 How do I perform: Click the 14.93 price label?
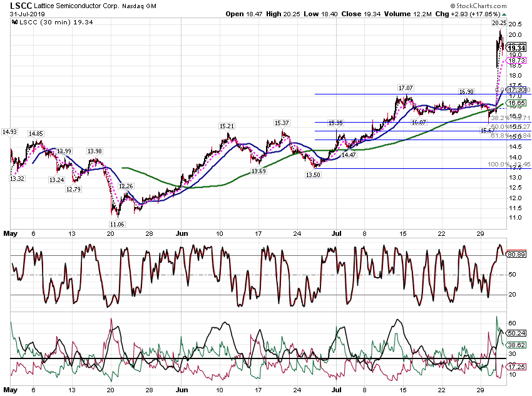9,131
